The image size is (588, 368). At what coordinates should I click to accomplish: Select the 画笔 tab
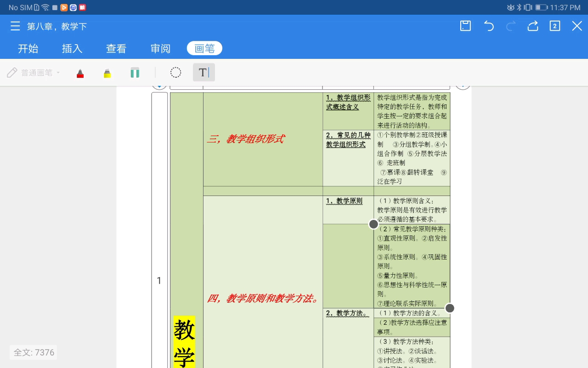click(204, 48)
